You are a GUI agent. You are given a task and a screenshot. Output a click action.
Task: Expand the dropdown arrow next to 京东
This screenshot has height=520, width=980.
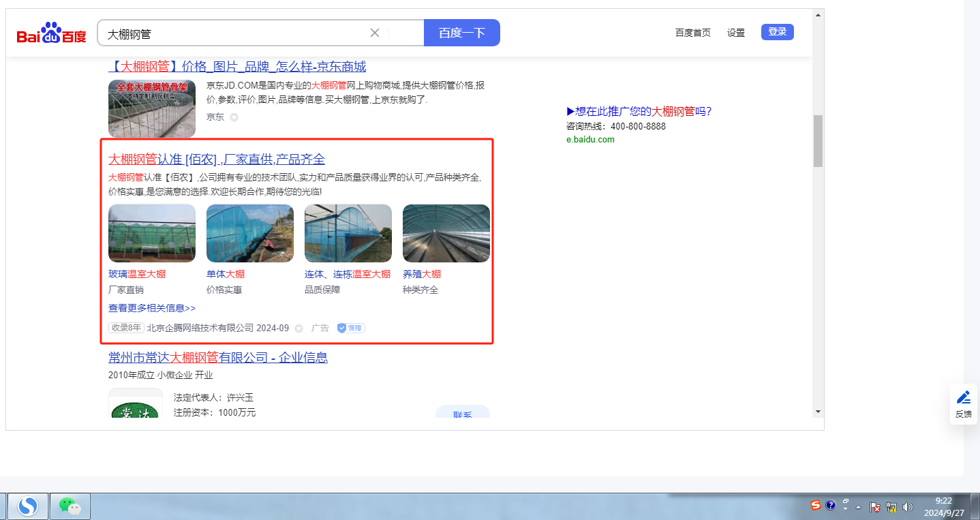pos(234,117)
